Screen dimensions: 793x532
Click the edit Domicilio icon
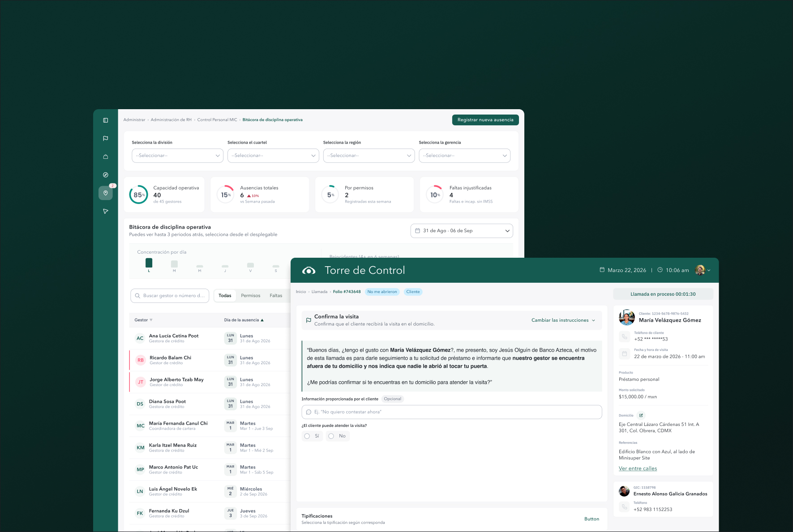click(x=641, y=415)
